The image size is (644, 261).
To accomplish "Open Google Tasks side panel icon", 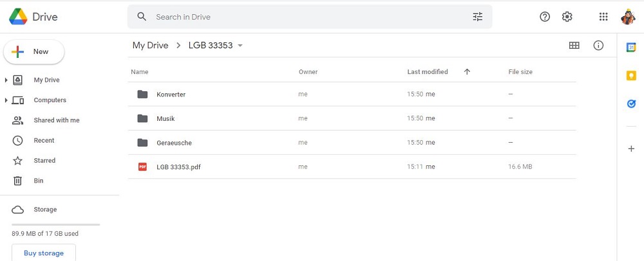I will click(631, 104).
